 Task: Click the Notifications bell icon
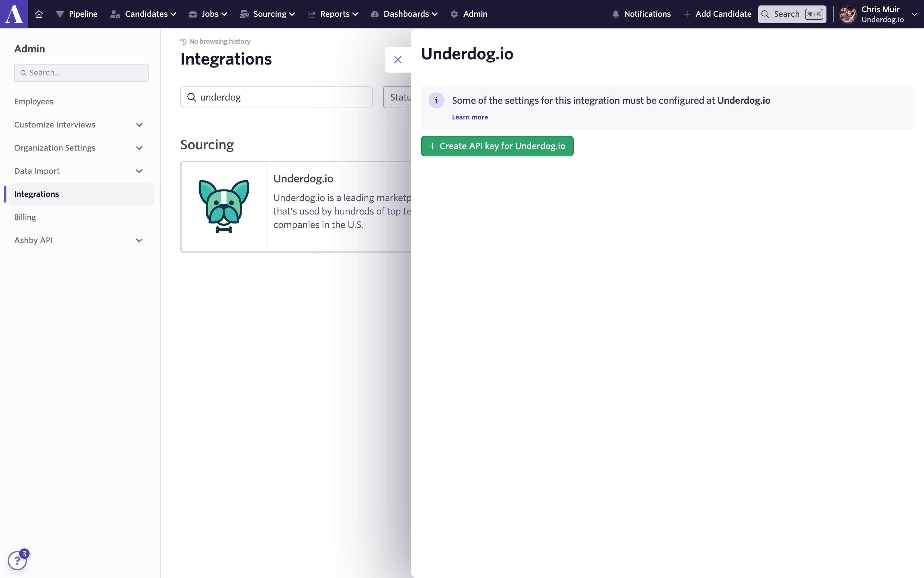[615, 14]
